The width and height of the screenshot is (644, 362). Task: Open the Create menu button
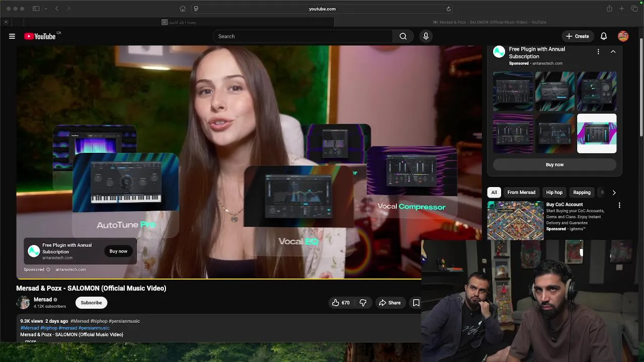[x=577, y=36]
